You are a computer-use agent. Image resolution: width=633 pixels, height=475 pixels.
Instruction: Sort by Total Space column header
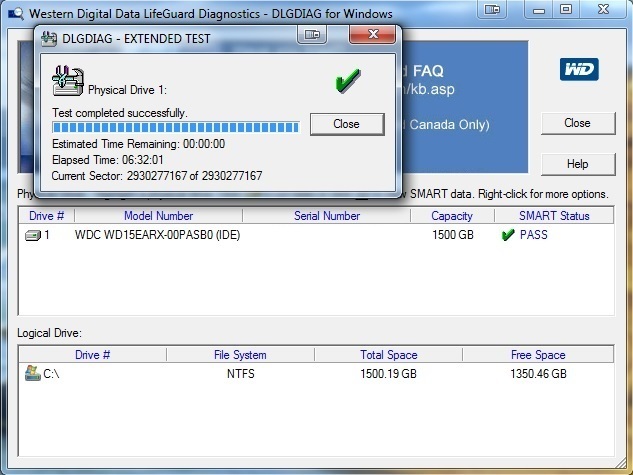(x=388, y=355)
